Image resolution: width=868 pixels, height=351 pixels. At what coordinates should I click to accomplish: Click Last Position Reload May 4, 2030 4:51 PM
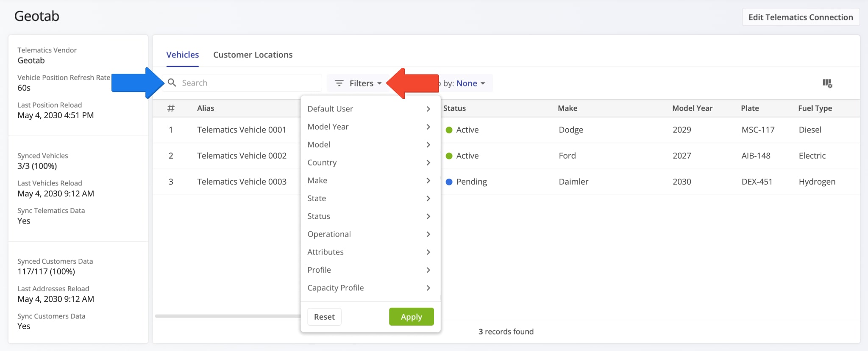point(56,115)
